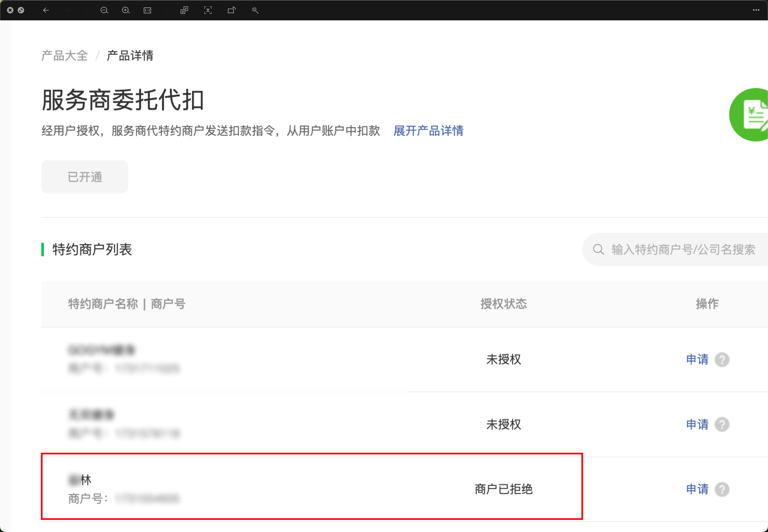Image resolution: width=768 pixels, height=532 pixels.
Task: Click help question mark in rejected merchant row
Action: [x=722, y=489]
